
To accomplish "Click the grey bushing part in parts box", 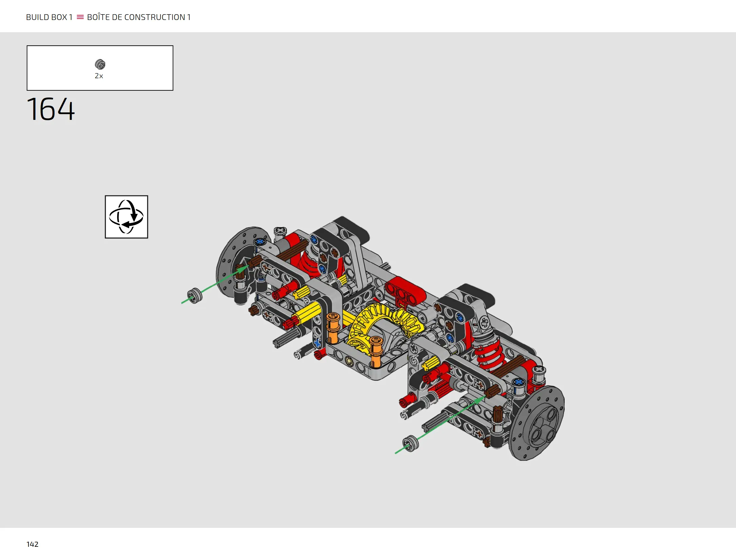I will [100, 64].
